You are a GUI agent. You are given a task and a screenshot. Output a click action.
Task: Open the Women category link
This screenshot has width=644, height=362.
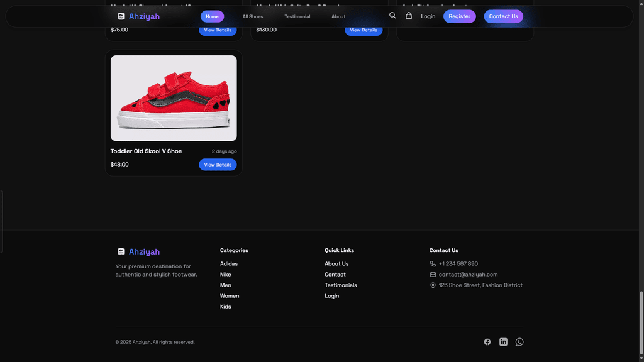tap(230, 296)
